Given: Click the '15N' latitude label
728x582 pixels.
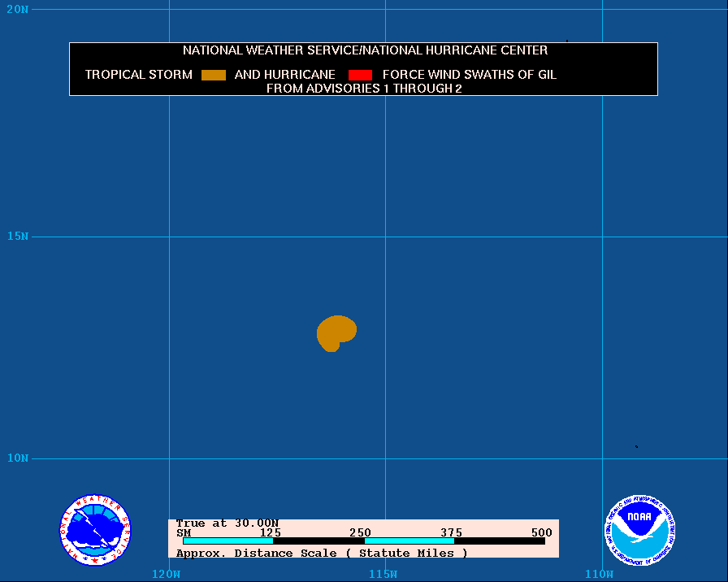Looking at the screenshot, I should point(17,236).
